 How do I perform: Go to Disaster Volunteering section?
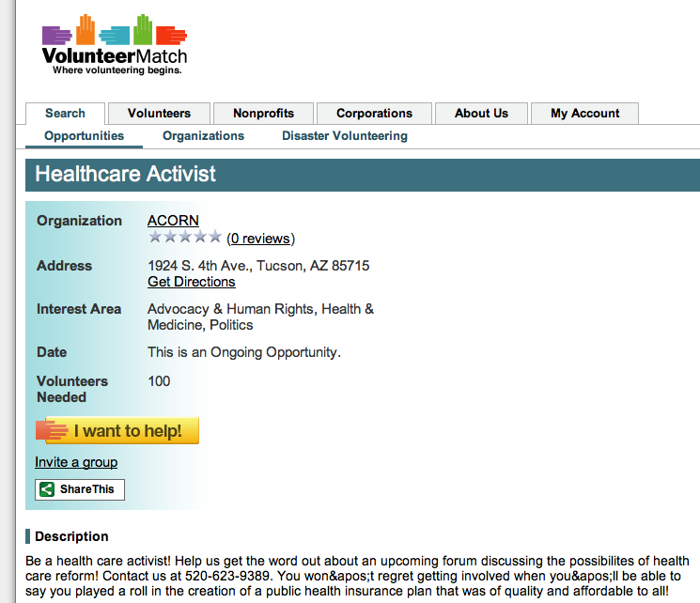345,136
